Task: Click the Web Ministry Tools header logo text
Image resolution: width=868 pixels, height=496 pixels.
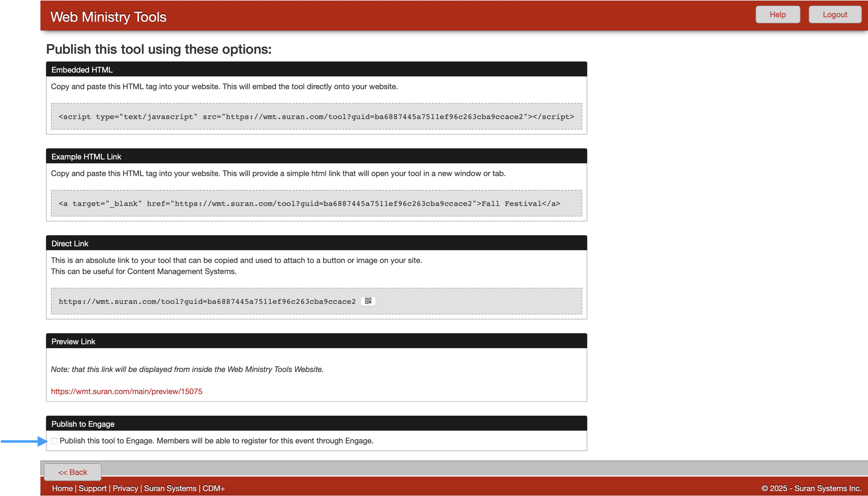Action: [108, 17]
